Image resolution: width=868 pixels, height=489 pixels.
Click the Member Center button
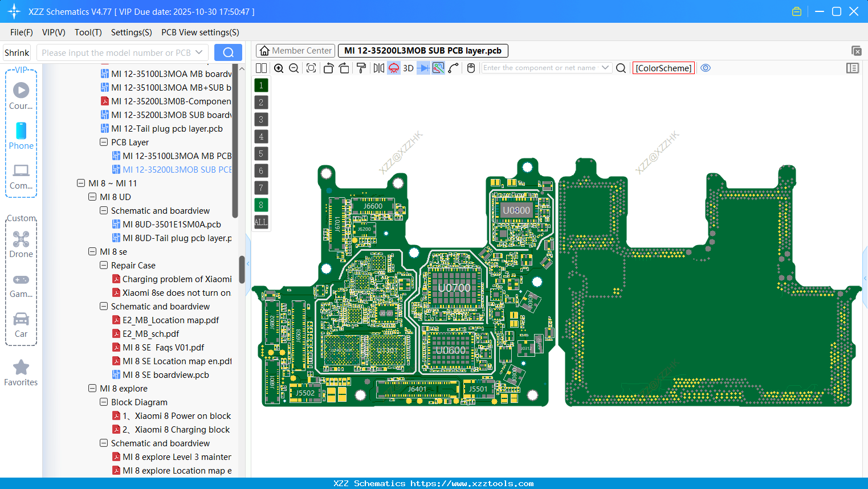point(295,50)
